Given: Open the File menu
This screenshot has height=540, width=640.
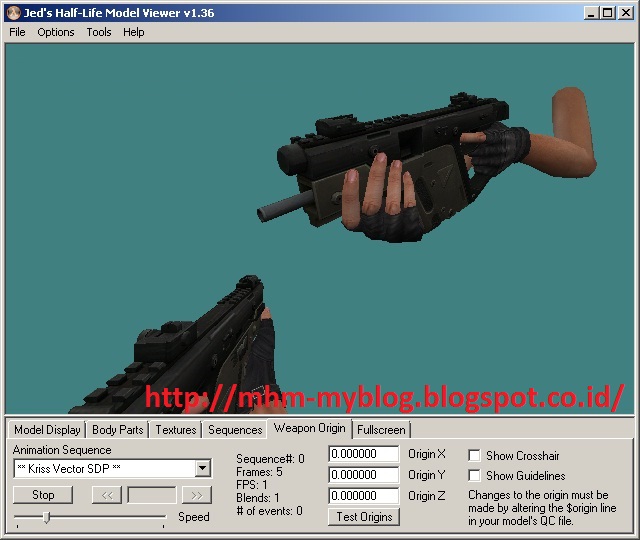Looking at the screenshot, I should (17, 32).
